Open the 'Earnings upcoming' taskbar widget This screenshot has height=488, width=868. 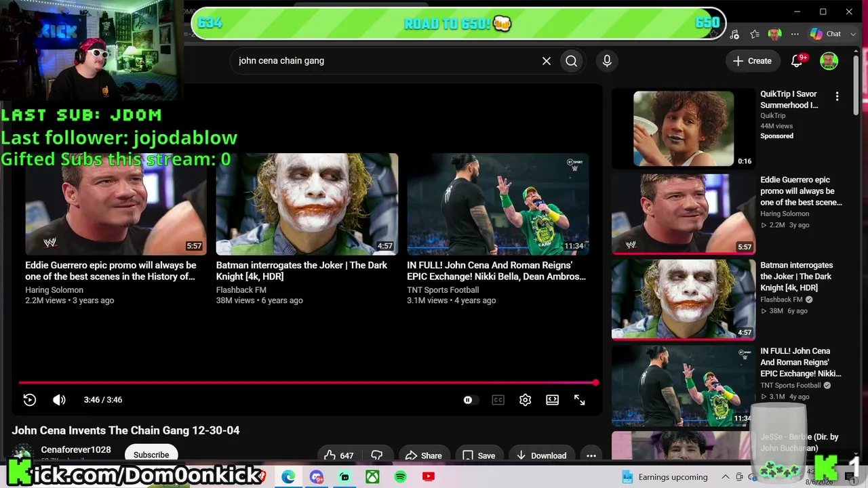665,477
